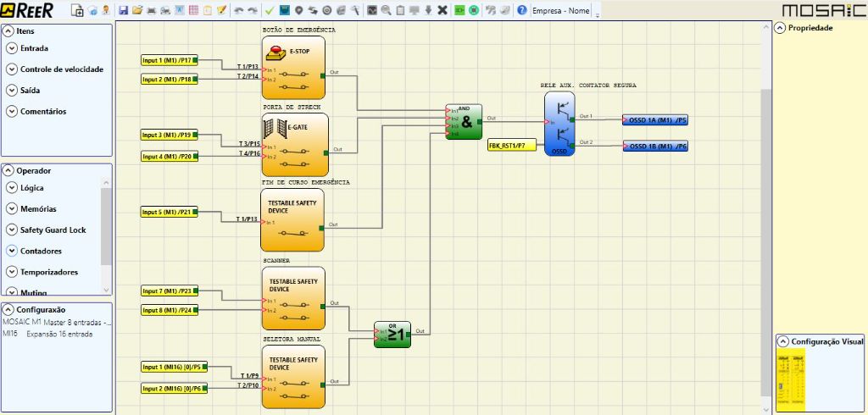Select the E-STOP function block
The width and height of the screenshot is (868, 415).
pos(292,67)
